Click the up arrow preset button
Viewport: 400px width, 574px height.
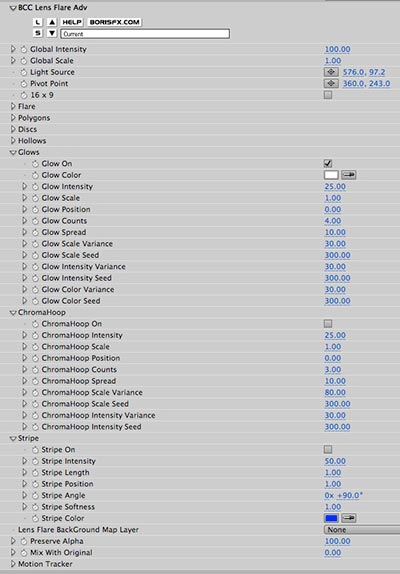pyautogui.click(x=52, y=22)
